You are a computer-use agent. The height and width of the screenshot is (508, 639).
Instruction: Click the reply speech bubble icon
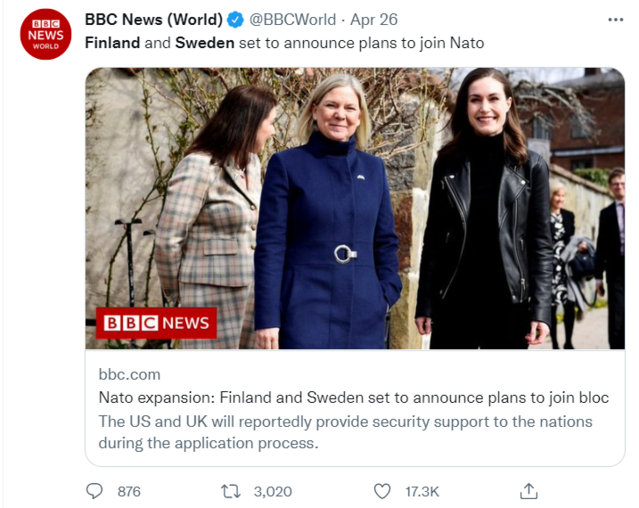[96, 491]
